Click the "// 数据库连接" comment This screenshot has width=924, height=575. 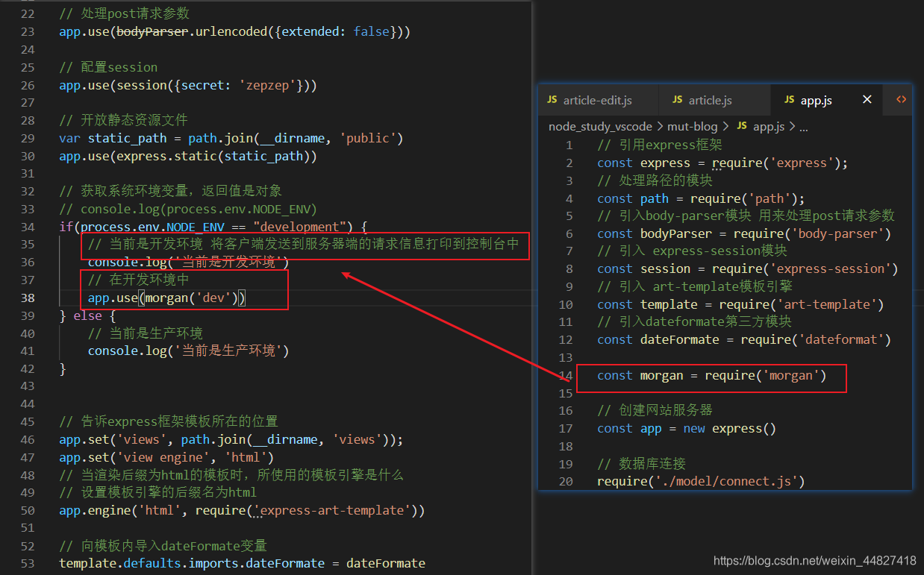[x=641, y=464]
